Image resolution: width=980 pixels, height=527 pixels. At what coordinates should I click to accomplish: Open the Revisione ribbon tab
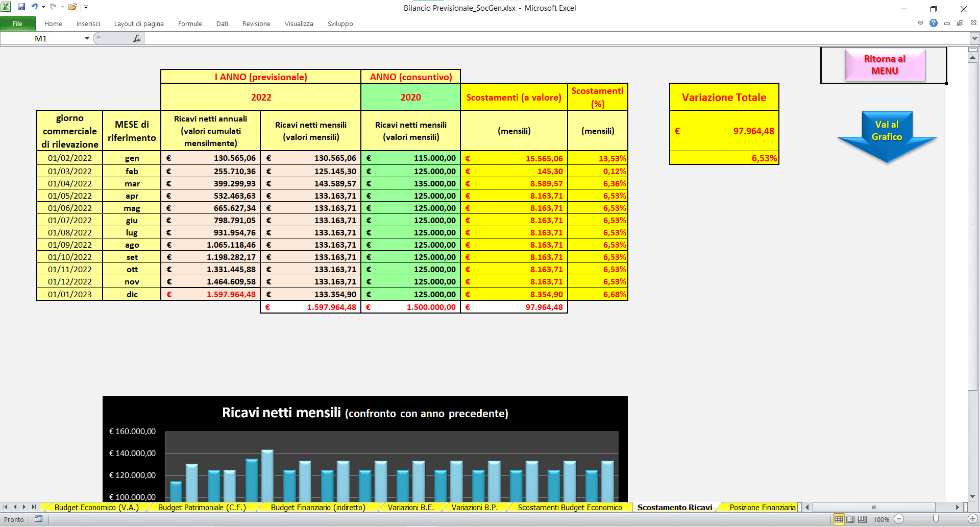(x=256, y=23)
